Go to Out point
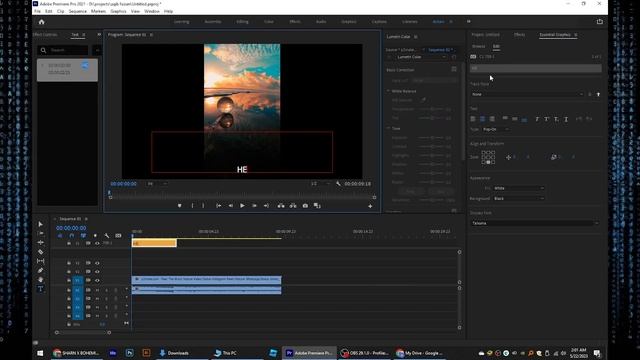The image size is (640, 360). coord(266,206)
